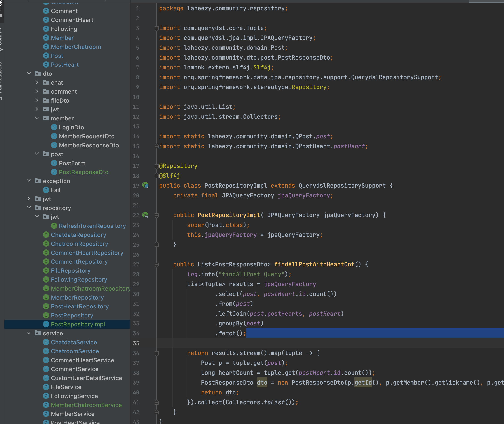This screenshot has width=504, height=424.
Task: Open the RefreshTokenRepository interface
Action: pyautogui.click(x=92, y=226)
